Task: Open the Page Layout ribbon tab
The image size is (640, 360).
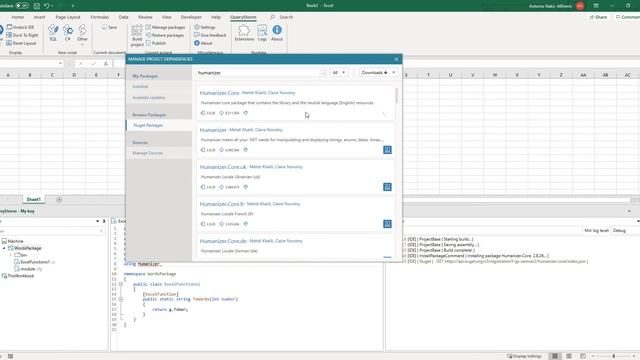Action: [68, 17]
